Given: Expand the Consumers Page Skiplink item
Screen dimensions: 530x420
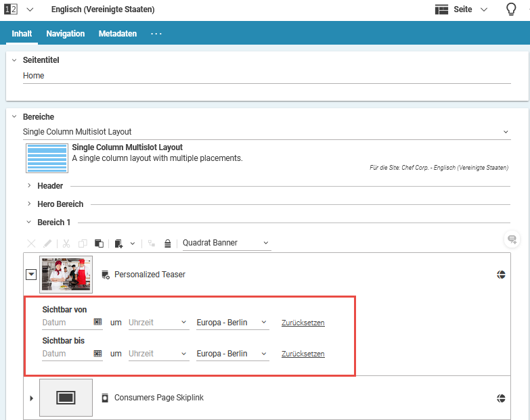Looking at the screenshot, I should (31, 398).
